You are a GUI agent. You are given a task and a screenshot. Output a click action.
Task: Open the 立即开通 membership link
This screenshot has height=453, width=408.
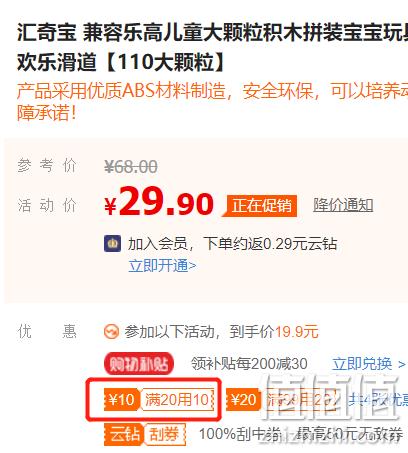click(x=162, y=266)
